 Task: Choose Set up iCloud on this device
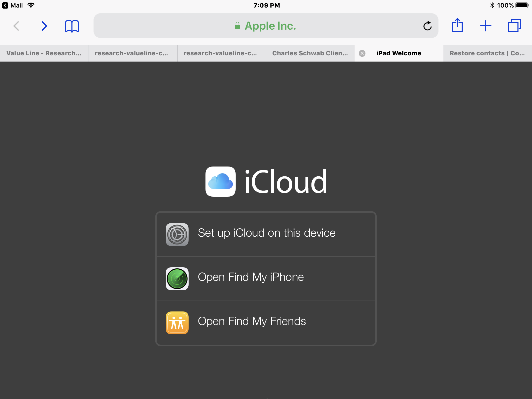266,235
